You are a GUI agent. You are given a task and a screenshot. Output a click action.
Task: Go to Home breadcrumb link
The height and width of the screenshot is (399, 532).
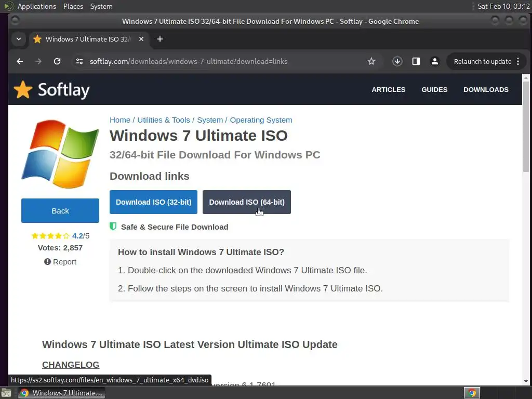click(x=120, y=120)
